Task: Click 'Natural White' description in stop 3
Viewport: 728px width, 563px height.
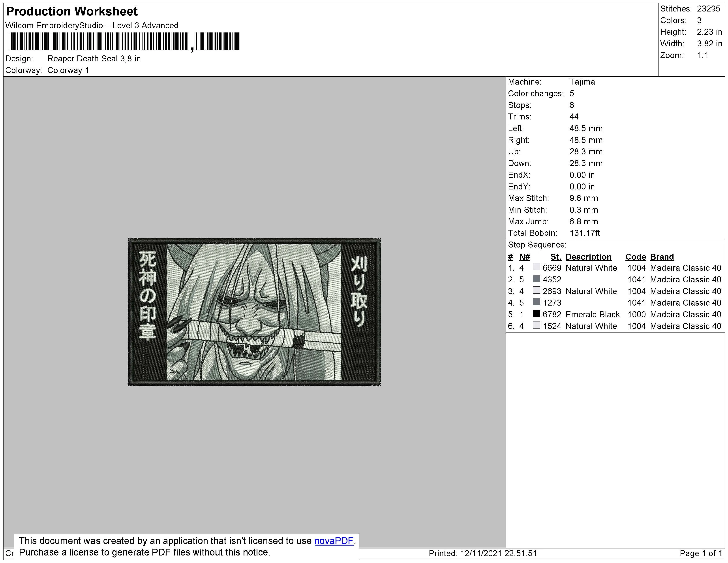Action: (591, 291)
